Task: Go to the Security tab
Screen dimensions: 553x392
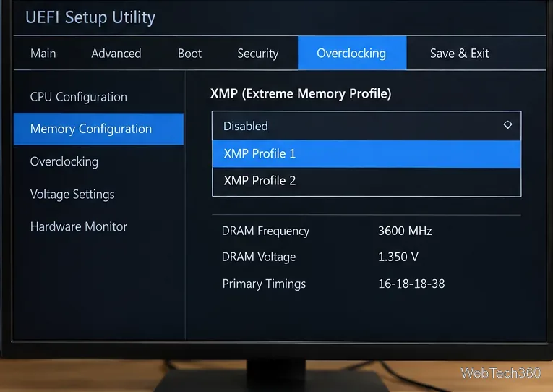Action: 258,54
